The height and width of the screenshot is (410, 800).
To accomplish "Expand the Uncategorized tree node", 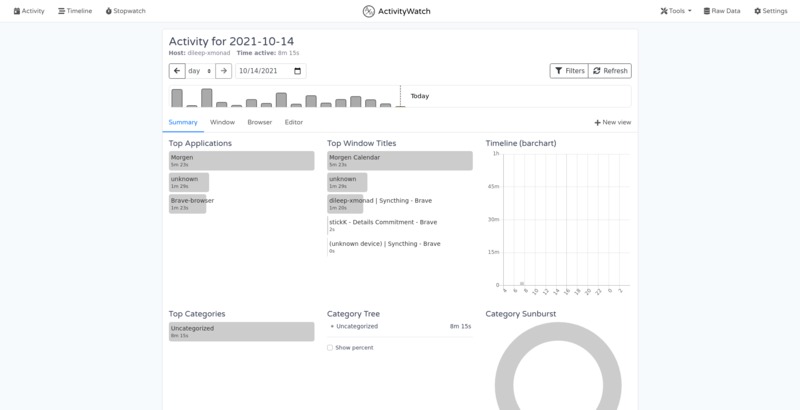I will click(x=332, y=326).
